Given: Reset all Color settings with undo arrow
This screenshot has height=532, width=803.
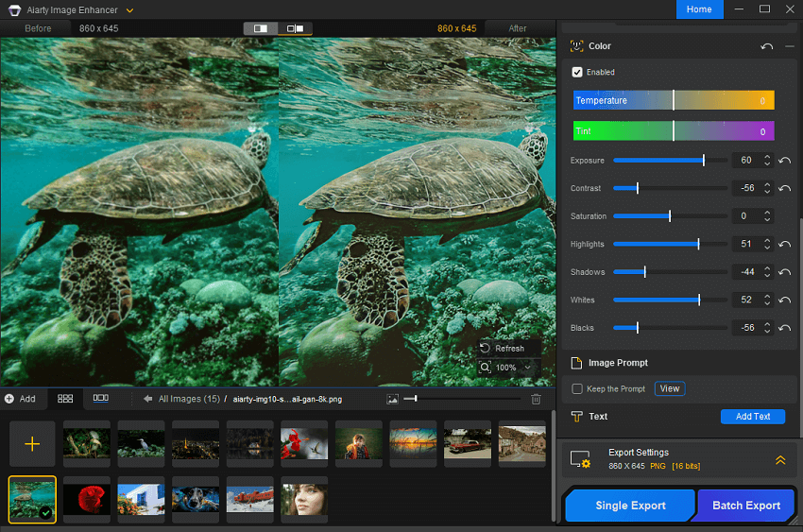Looking at the screenshot, I should coord(766,46).
